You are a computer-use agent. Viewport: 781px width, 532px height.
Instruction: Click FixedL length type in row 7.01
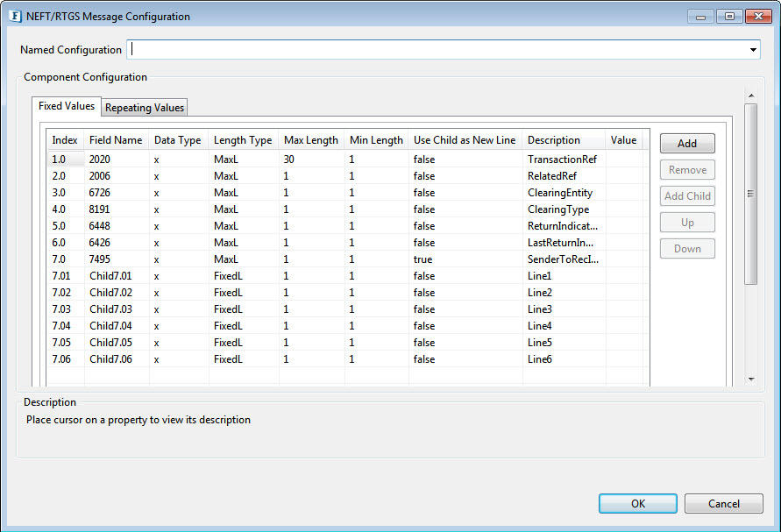(228, 276)
